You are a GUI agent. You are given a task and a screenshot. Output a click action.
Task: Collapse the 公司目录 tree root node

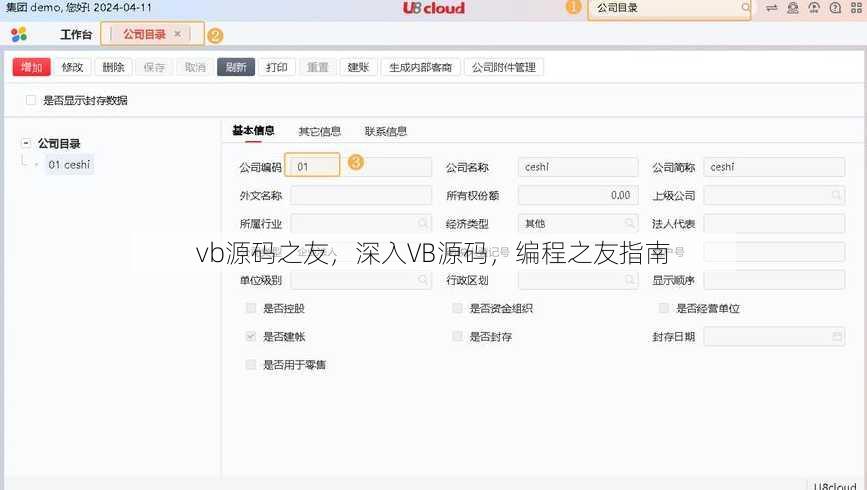(25, 143)
